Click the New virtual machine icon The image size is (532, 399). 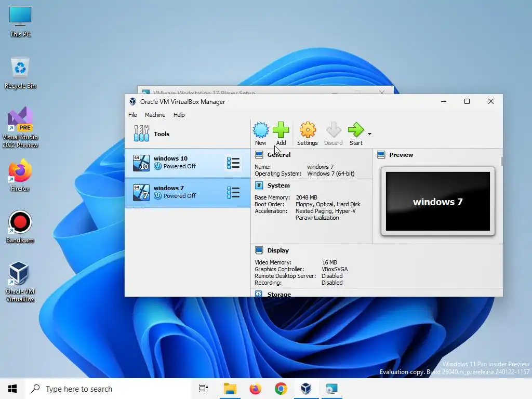coord(261,130)
